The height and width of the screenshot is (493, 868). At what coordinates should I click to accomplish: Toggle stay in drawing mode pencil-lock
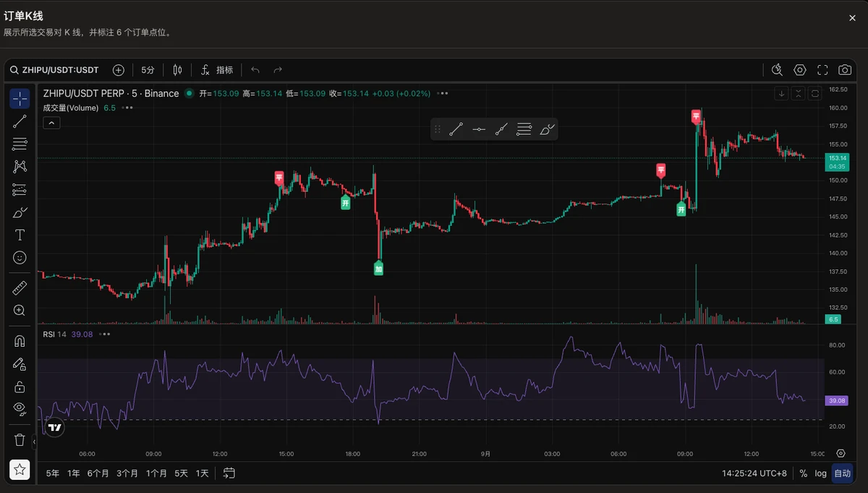[x=20, y=363]
